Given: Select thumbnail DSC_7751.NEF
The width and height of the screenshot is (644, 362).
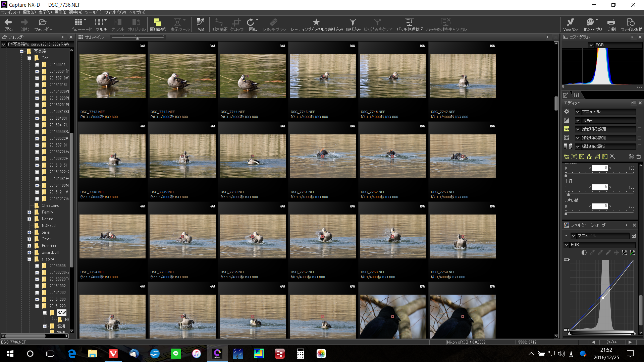Looking at the screenshot, I should [x=322, y=157].
